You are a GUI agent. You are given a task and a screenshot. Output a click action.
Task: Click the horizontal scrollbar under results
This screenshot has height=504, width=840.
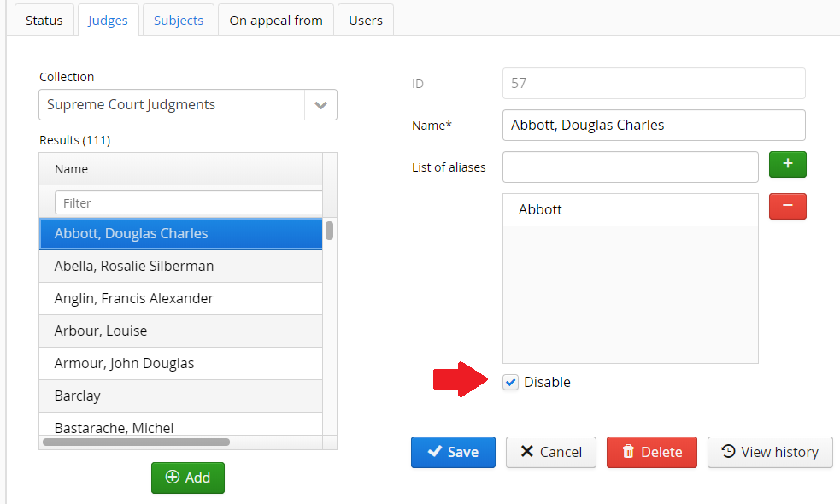pos(137,442)
